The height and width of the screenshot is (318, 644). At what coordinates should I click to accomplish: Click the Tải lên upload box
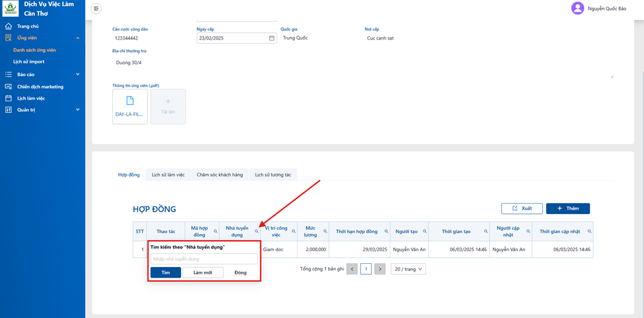[x=168, y=106]
